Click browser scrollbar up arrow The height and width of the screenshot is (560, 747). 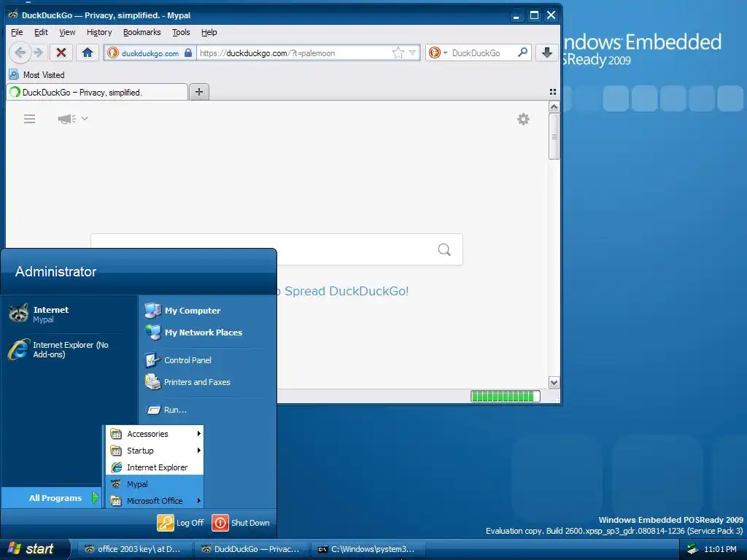point(554,107)
